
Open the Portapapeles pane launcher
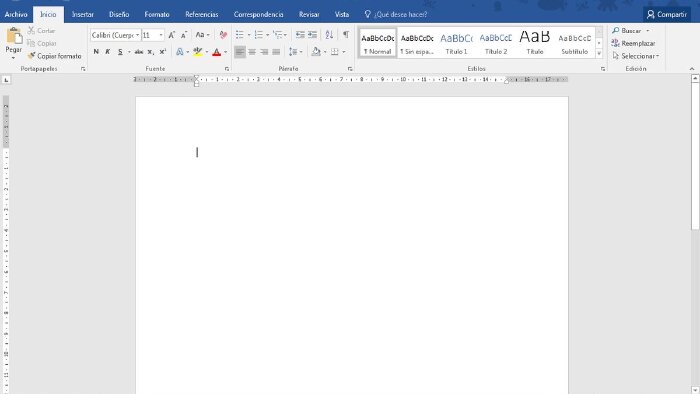[83, 69]
